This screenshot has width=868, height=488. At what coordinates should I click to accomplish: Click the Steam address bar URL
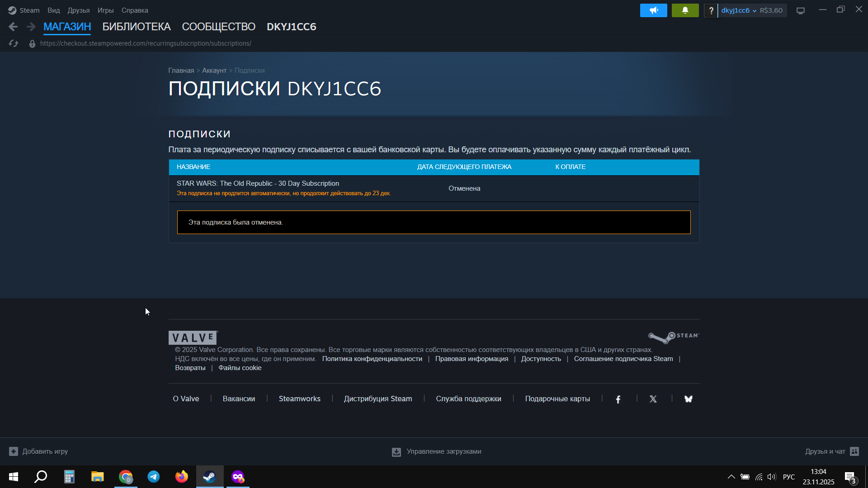point(146,43)
